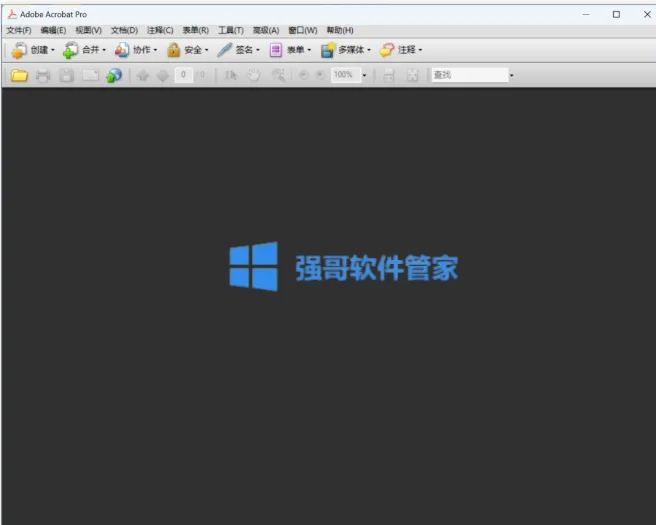The width and height of the screenshot is (656, 525).
Task: Click the print icon
Action: point(43,75)
